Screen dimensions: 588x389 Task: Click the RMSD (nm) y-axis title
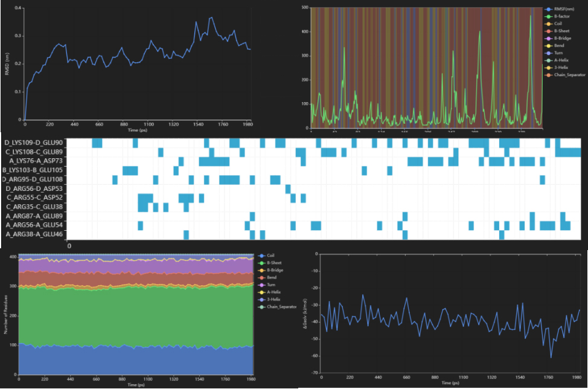click(7, 64)
